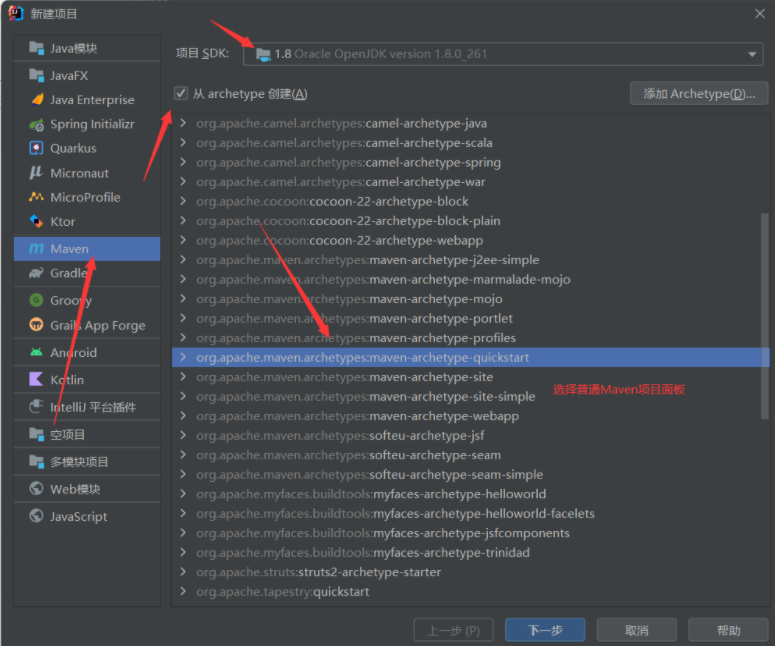This screenshot has height=646, width=775.
Task: Choose Java Enterprise project type
Action: point(87,100)
